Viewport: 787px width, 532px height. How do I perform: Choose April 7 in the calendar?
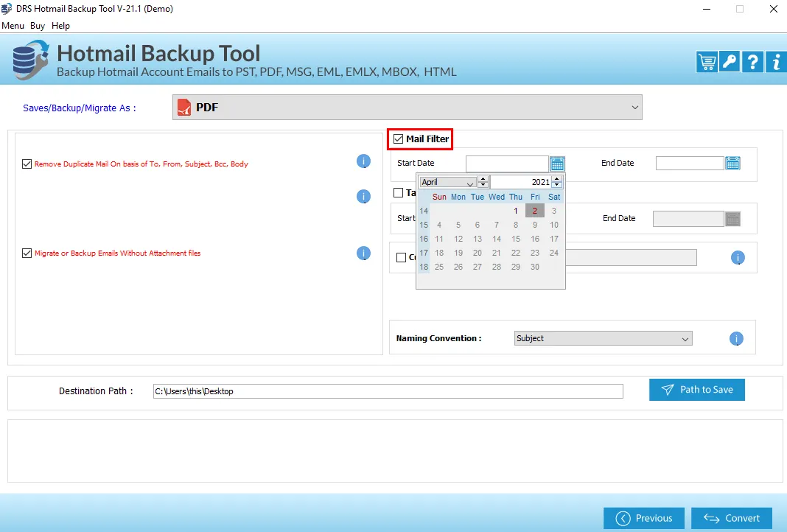pyautogui.click(x=497, y=225)
